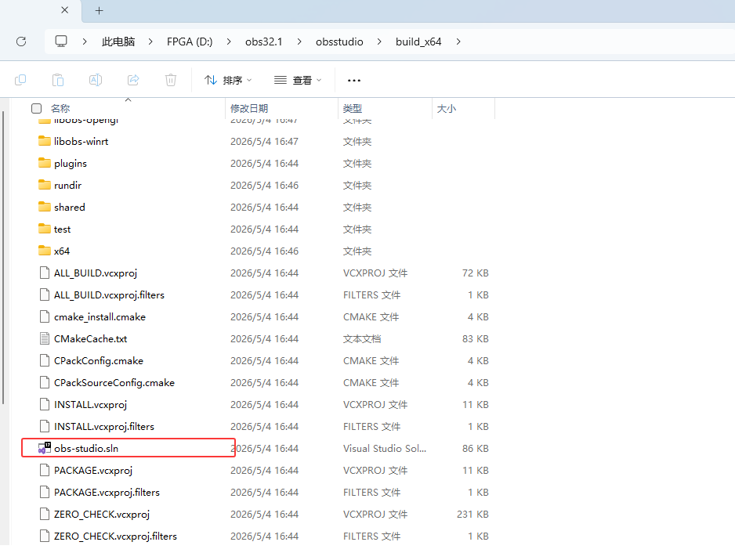Click the ZERO_CHECK.vcxproj file icon

click(45, 514)
